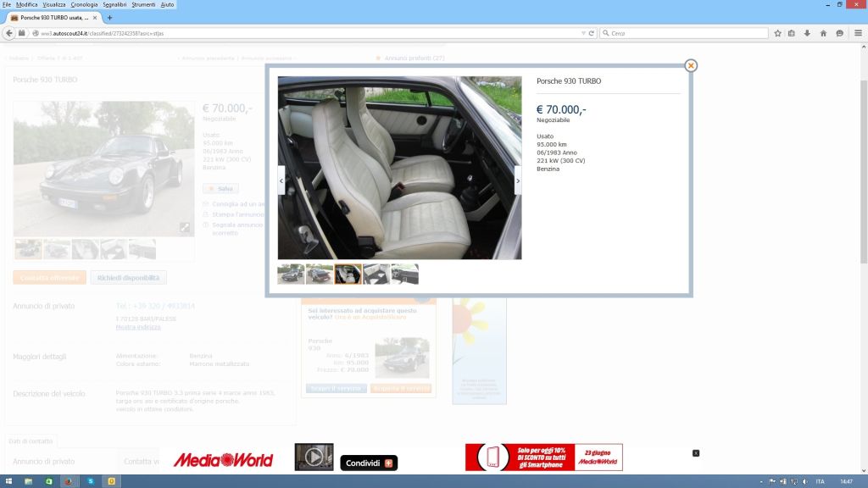Select the highlighted interior seats thumbnail
Image resolution: width=868 pixels, height=488 pixels.
click(x=348, y=274)
